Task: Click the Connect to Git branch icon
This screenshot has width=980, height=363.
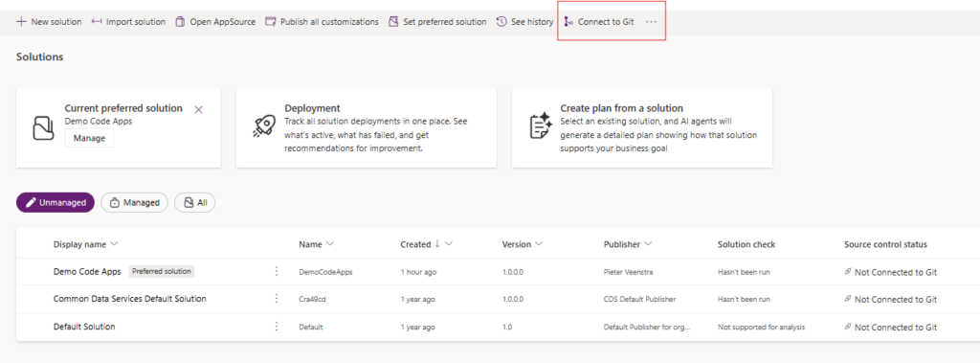Action: 568,22
